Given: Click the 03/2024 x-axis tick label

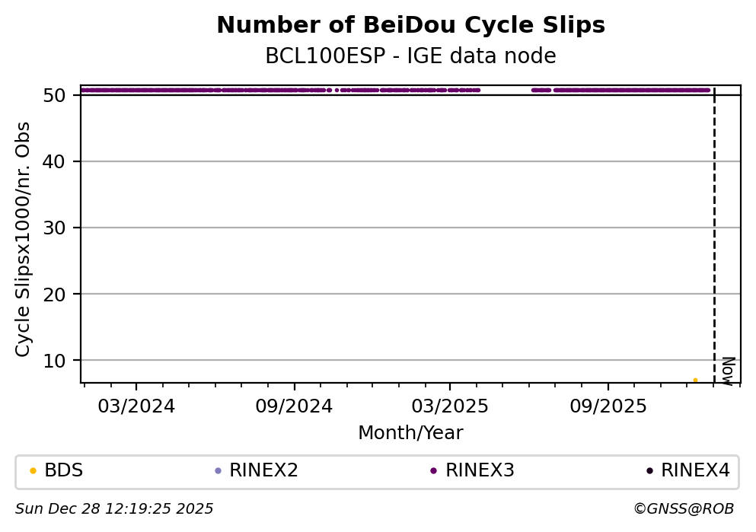Looking at the screenshot, I should click(x=137, y=406).
